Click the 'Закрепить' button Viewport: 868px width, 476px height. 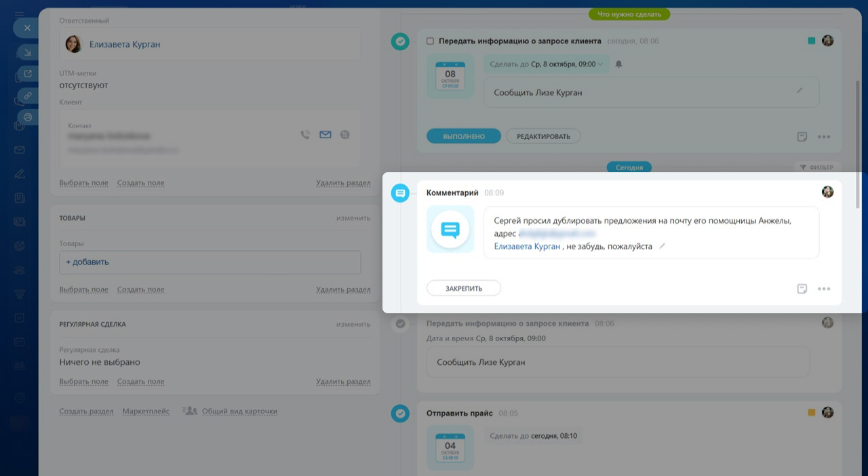[x=464, y=289]
